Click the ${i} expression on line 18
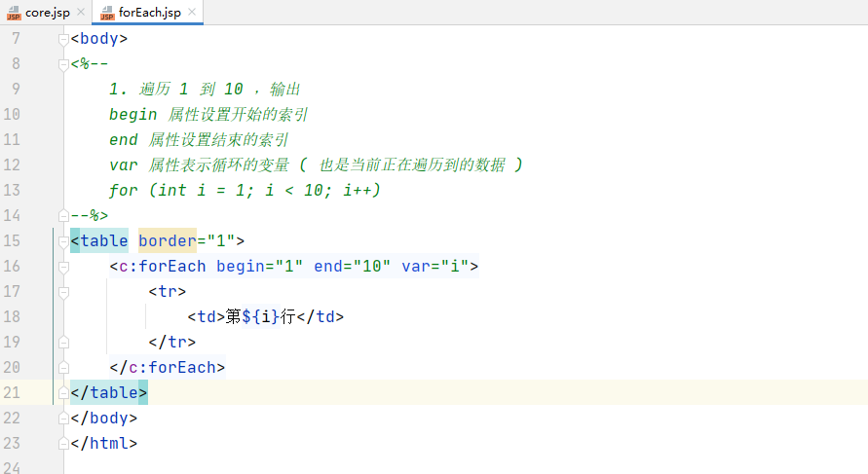 coord(260,317)
